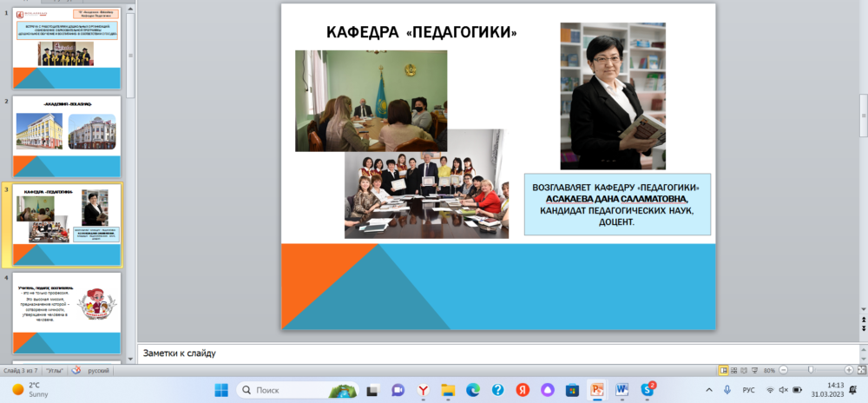Screen dimensions: 868x403
Task: Click the zoom out minus button
Action: tap(783, 370)
